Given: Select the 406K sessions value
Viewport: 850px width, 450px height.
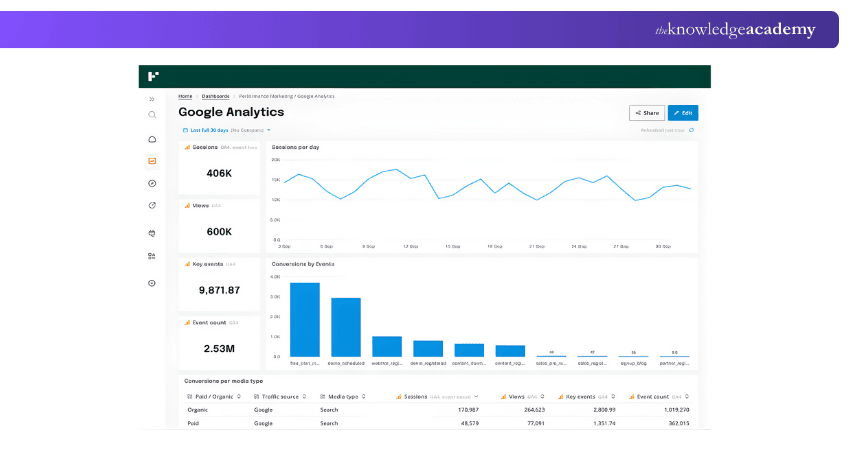Looking at the screenshot, I should point(219,173).
